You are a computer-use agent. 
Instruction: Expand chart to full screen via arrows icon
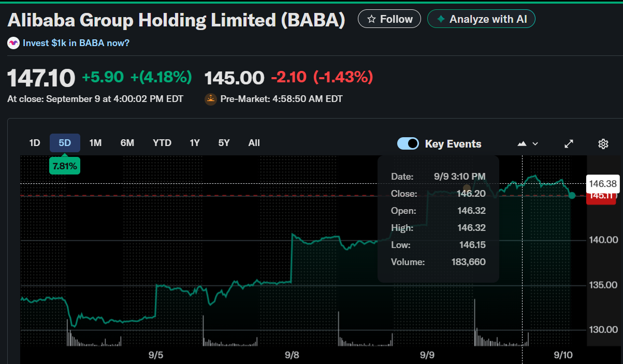(x=569, y=144)
